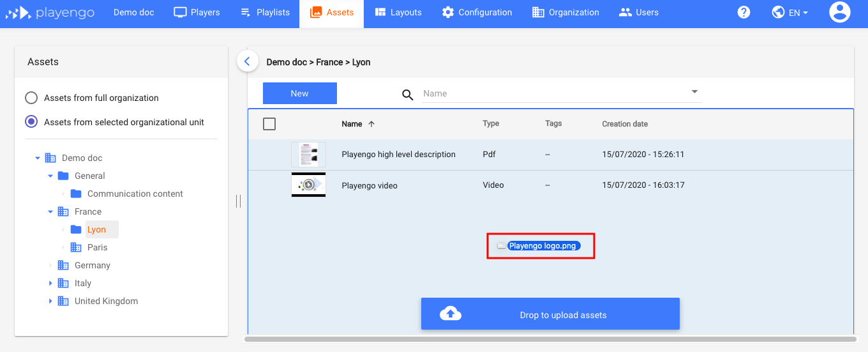Click the Communication content folder icon
Screen dimensions: 868x352
[76, 194]
